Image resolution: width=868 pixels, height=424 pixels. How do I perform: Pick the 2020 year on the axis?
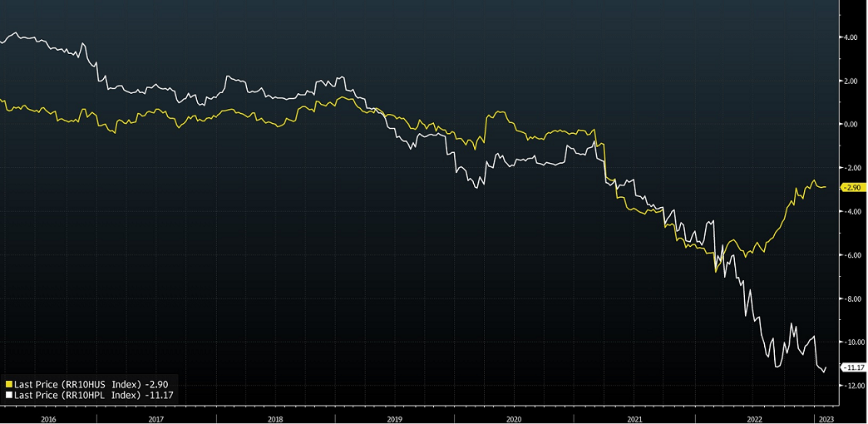pyautogui.click(x=514, y=419)
